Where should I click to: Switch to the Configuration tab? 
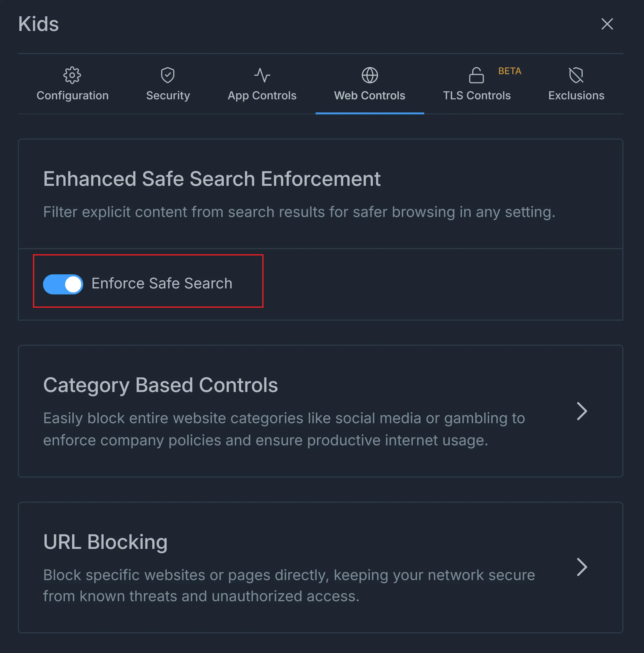coord(72,95)
